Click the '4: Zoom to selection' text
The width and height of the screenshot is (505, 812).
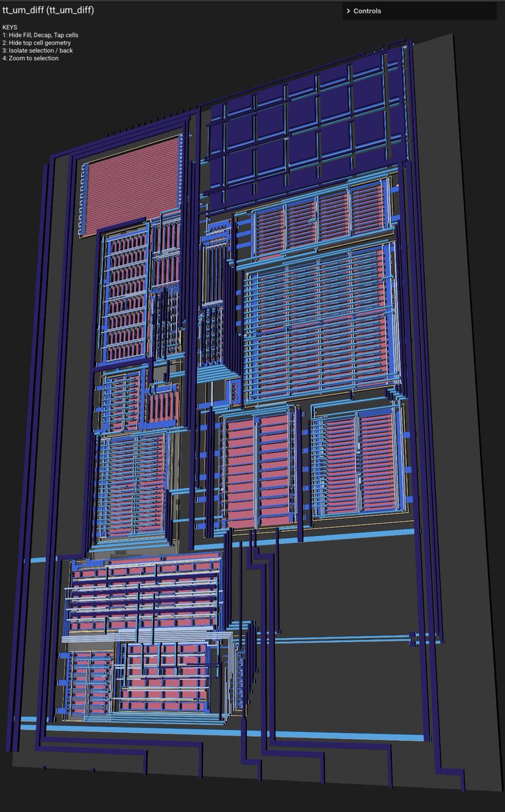tap(30, 58)
